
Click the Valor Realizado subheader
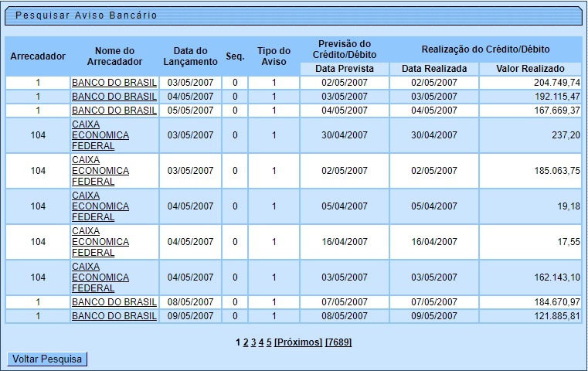[x=530, y=69]
